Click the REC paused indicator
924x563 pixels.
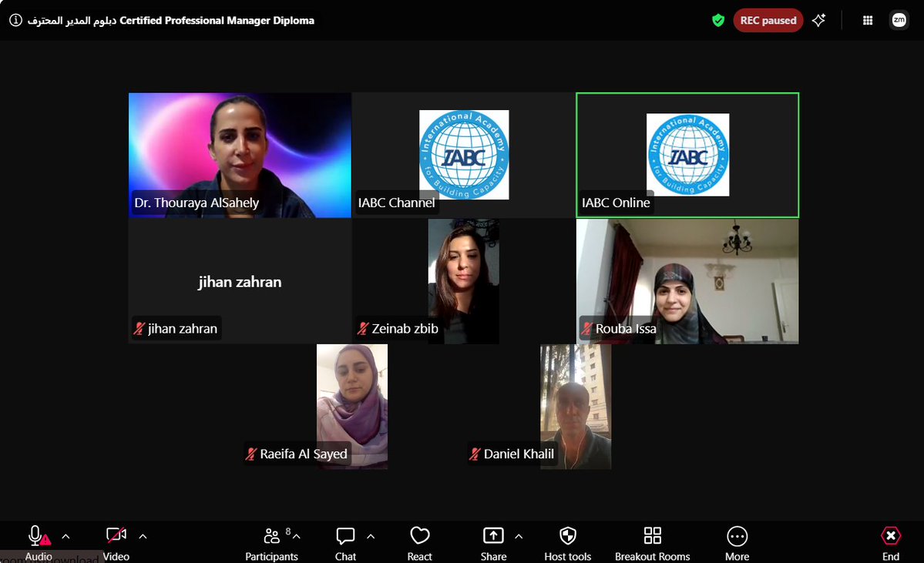coord(768,21)
